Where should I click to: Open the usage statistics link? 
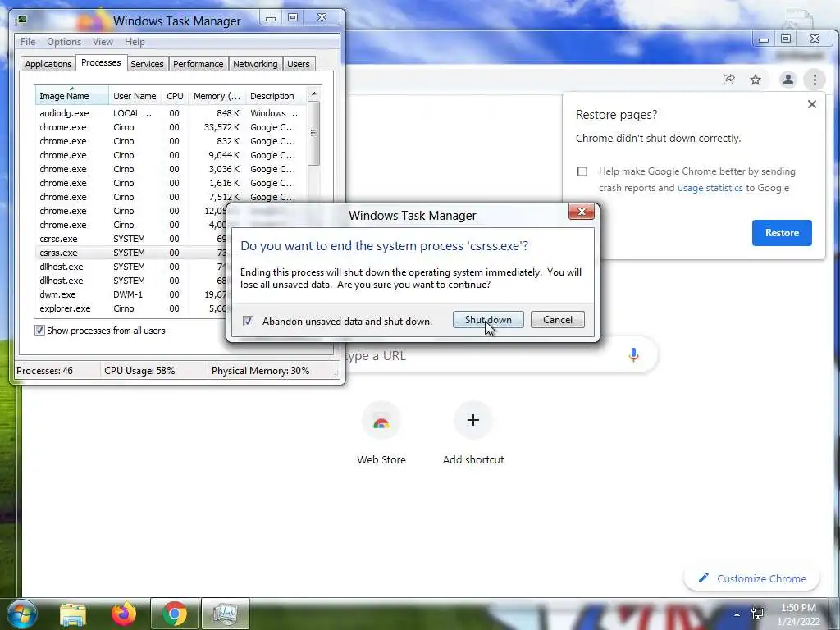click(x=710, y=188)
